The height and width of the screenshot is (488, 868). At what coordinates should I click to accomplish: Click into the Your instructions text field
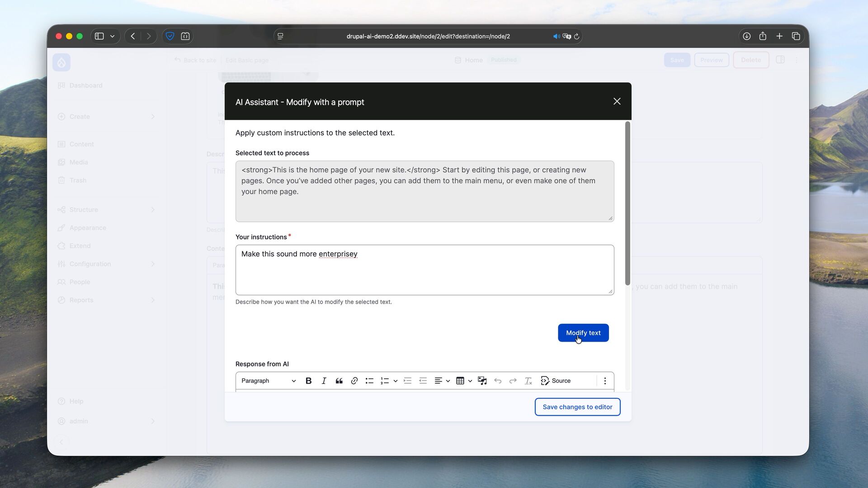pyautogui.click(x=425, y=270)
